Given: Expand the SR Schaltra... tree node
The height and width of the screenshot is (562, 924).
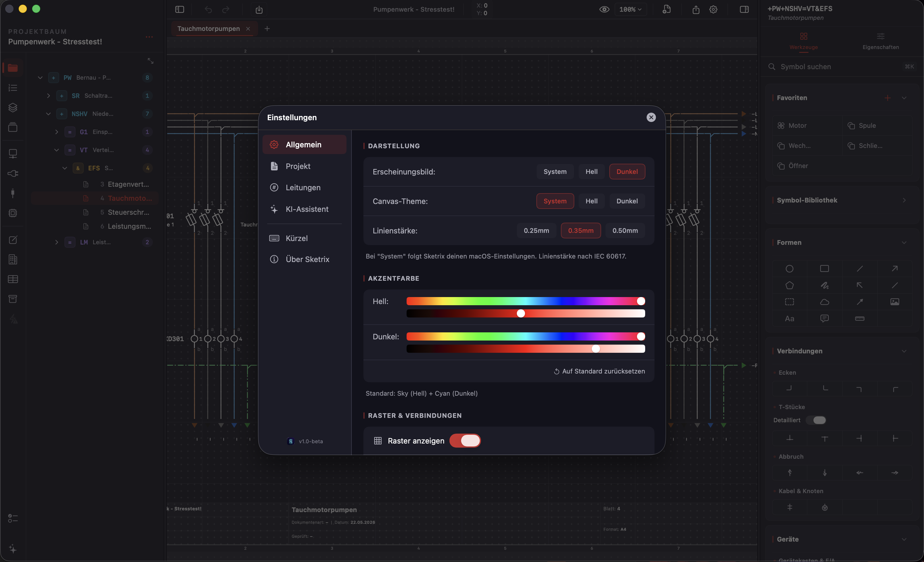Looking at the screenshot, I should (48, 96).
